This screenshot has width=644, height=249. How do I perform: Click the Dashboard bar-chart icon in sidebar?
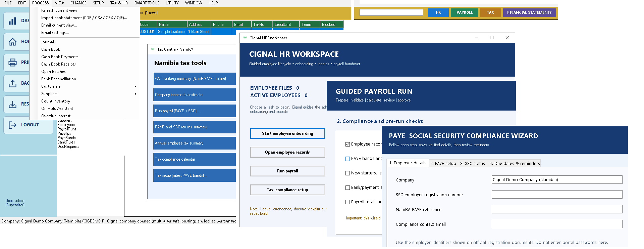[12, 21]
